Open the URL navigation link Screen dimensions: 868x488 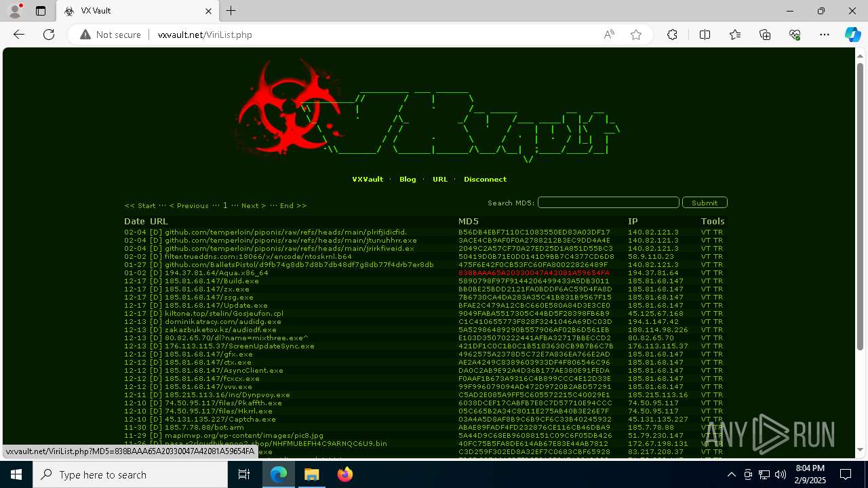click(x=440, y=180)
